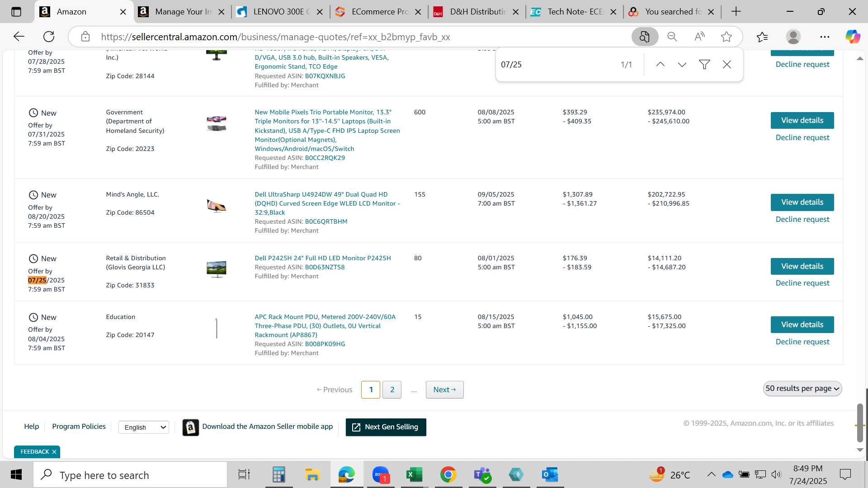
Task: Go to page 2 of results
Action: pos(392,389)
